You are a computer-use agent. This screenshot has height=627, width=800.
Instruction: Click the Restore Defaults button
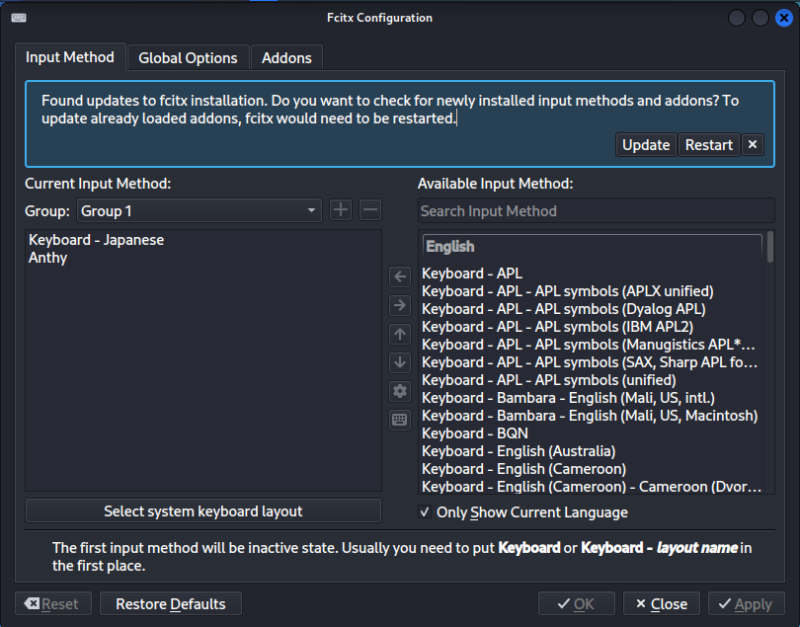[170, 604]
